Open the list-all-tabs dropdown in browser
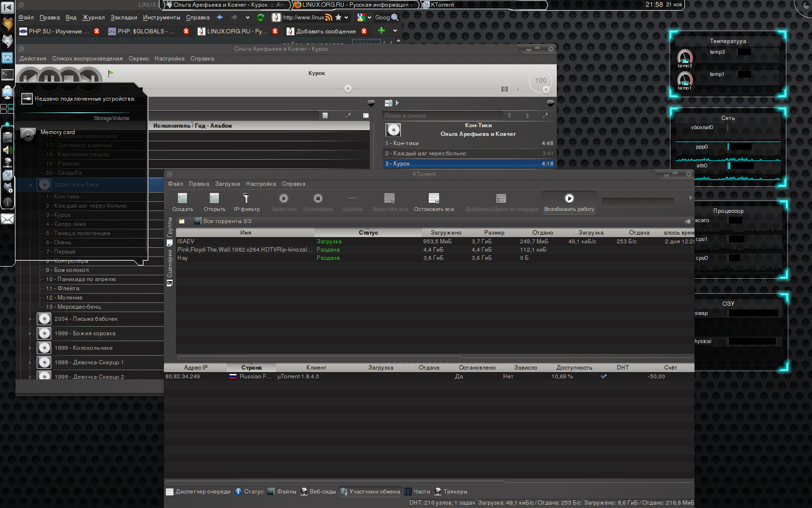The image size is (812, 508). (x=395, y=30)
